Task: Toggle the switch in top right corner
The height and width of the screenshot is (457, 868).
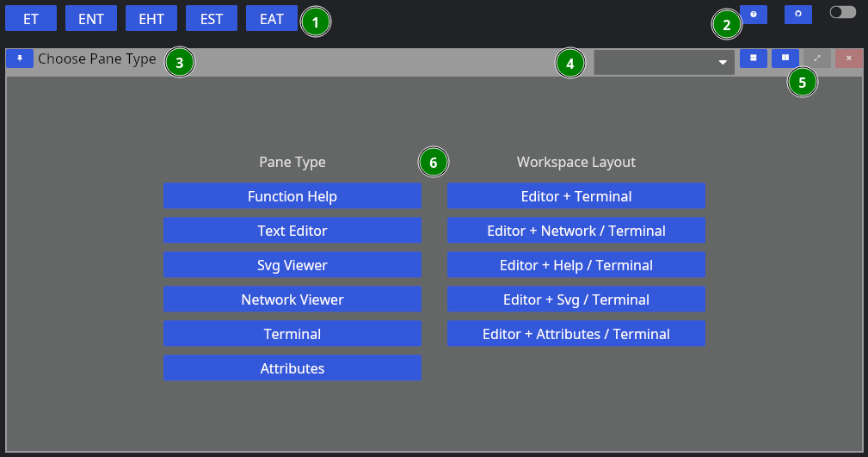Action: coord(842,12)
